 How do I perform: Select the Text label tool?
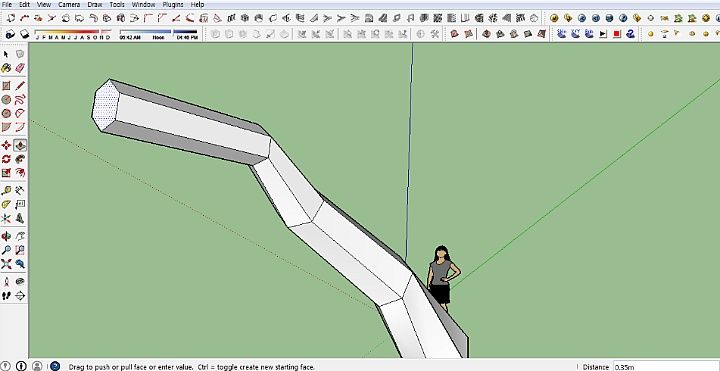20,204
